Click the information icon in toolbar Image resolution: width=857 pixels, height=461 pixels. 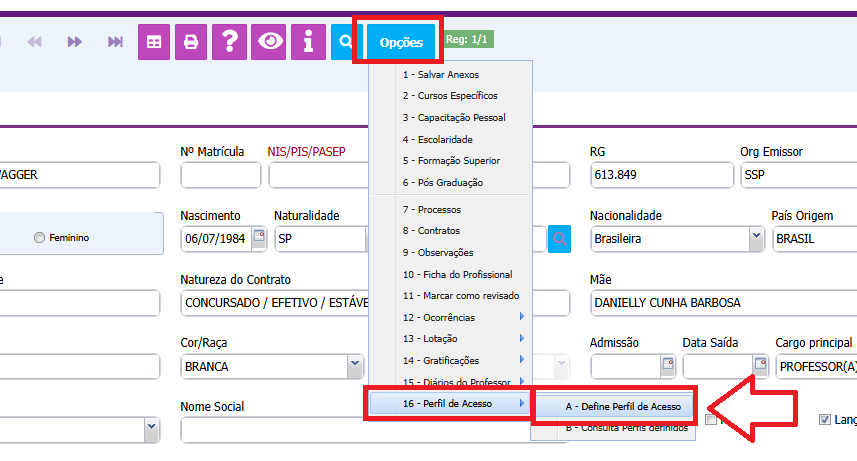308,42
